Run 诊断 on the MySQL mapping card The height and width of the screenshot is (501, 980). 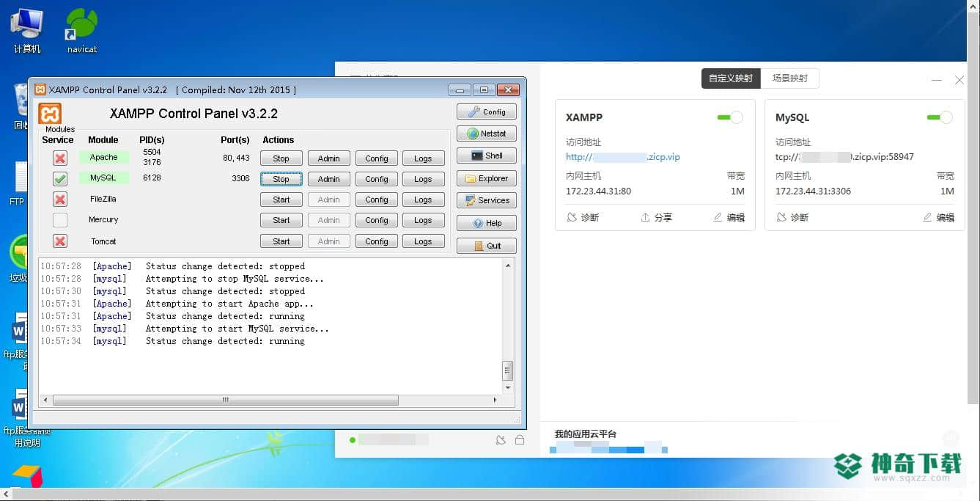792,217
